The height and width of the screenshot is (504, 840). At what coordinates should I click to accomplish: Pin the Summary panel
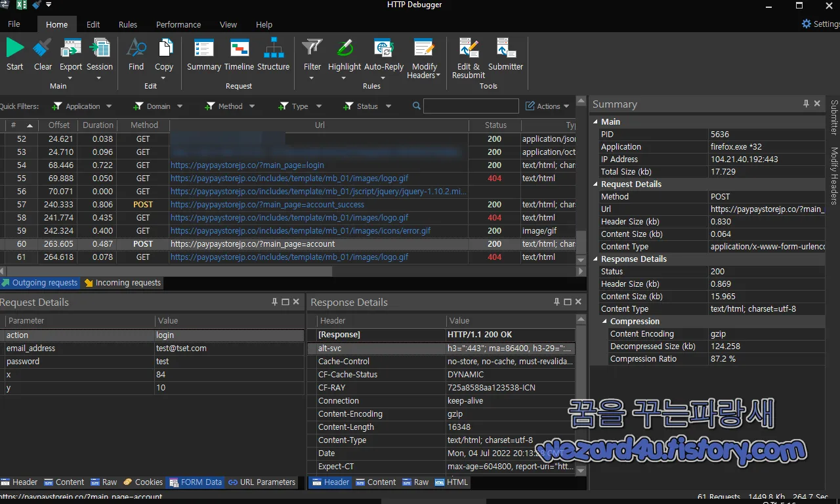click(x=806, y=104)
